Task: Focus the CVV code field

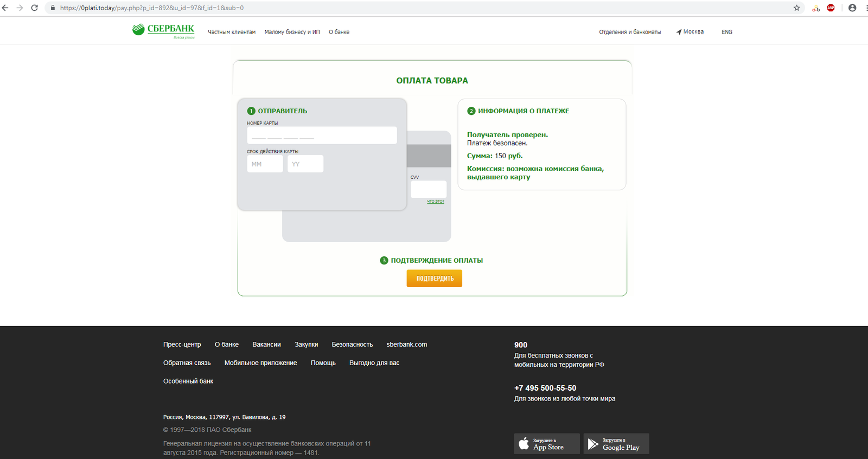Action: [429, 189]
